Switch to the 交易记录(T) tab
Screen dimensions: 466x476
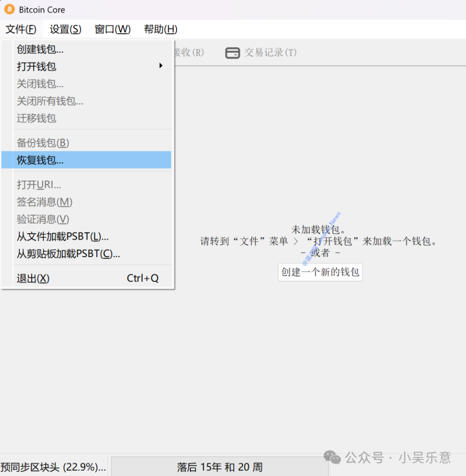tap(261, 53)
